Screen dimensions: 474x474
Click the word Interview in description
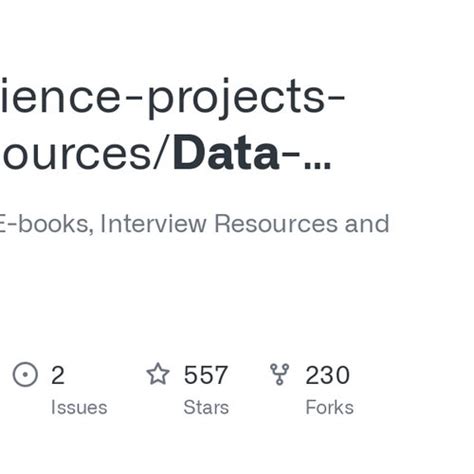[153, 223]
